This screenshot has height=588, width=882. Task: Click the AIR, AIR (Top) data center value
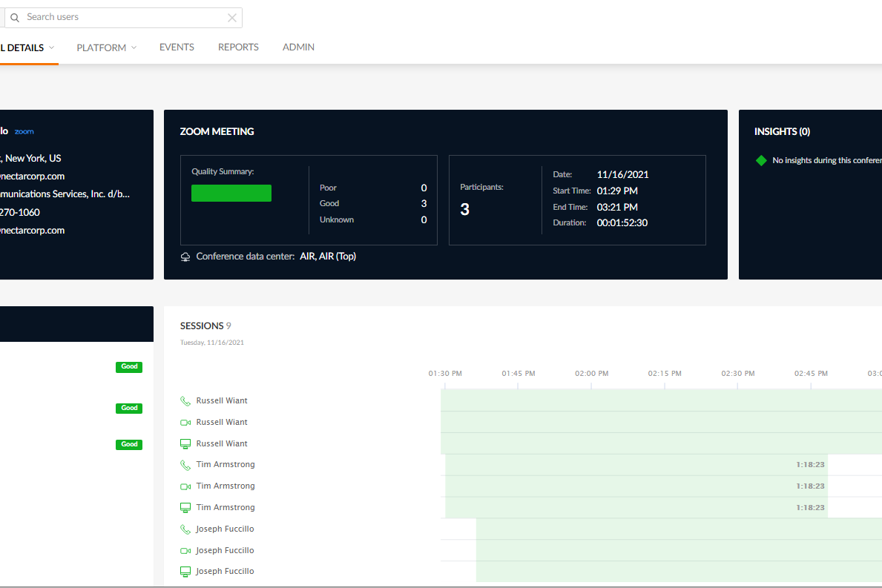click(328, 257)
